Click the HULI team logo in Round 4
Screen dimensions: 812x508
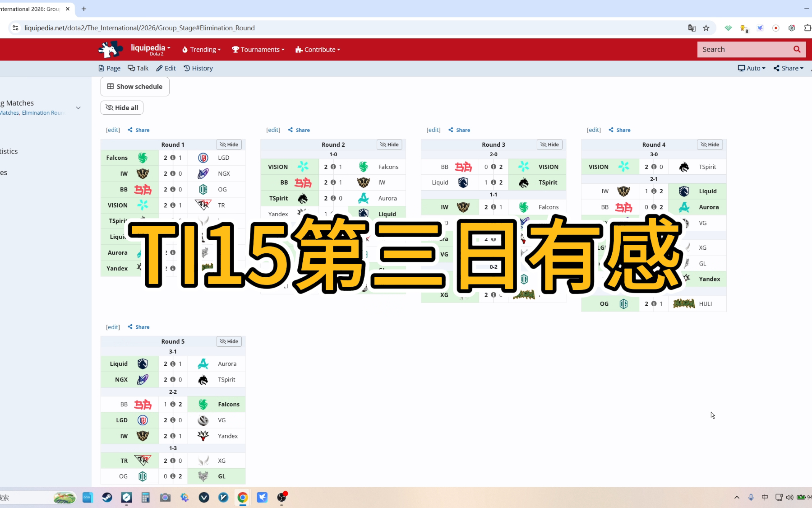[x=684, y=303]
